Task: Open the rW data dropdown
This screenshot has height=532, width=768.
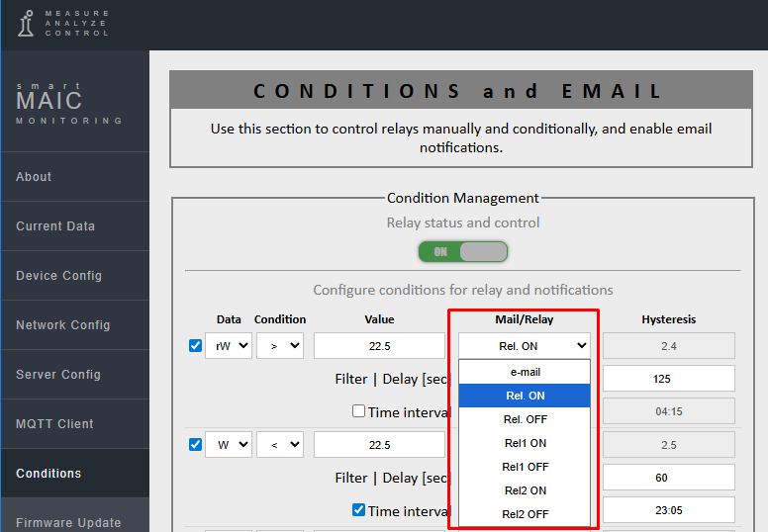Action: pyautogui.click(x=229, y=346)
